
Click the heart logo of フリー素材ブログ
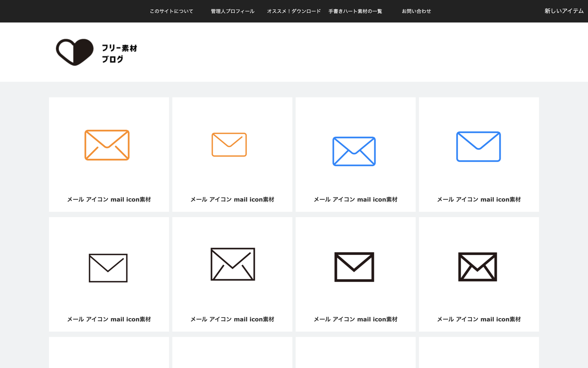(x=75, y=52)
